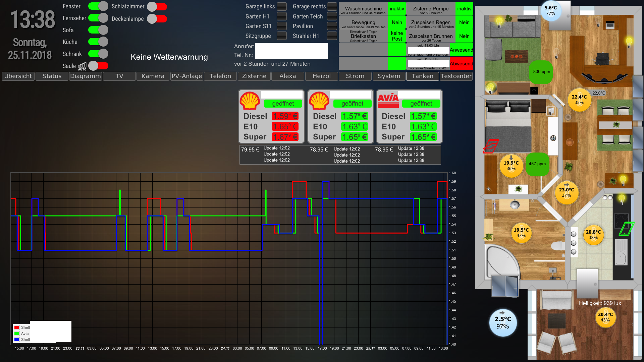
Task: Toggle Sitzgruppe indicator box
Action: pyautogui.click(x=282, y=36)
